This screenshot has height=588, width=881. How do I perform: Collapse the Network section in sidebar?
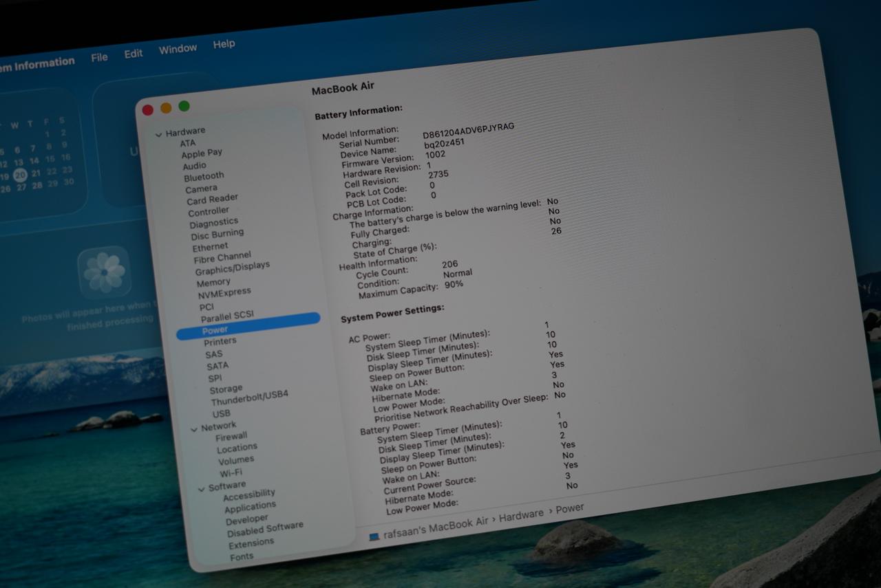pyautogui.click(x=194, y=429)
